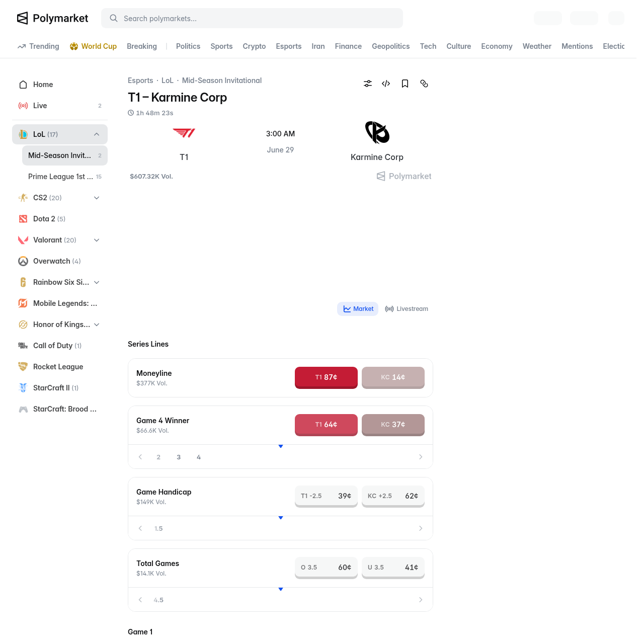Viewport: 644px width, 644px height.
Task: Open the Mid-Season Invitational sidebar item
Action: pyautogui.click(x=65, y=155)
